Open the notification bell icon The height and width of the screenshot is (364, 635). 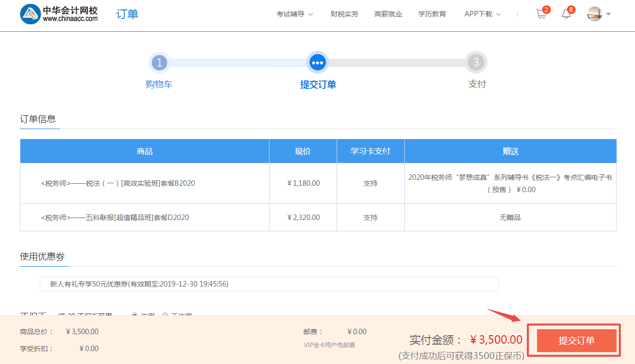pos(566,14)
